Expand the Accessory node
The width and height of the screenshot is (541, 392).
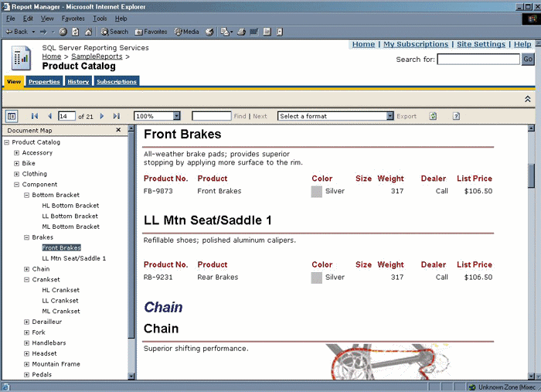16,153
